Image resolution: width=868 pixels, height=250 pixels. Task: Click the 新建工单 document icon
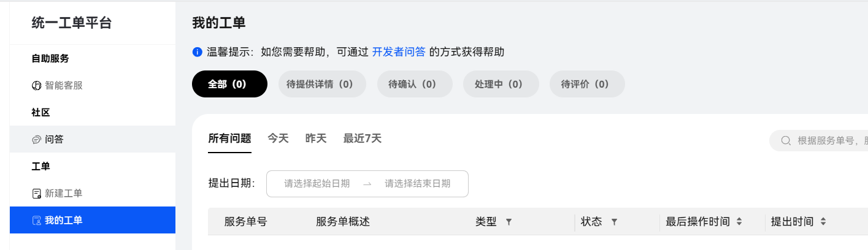click(36, 194)
